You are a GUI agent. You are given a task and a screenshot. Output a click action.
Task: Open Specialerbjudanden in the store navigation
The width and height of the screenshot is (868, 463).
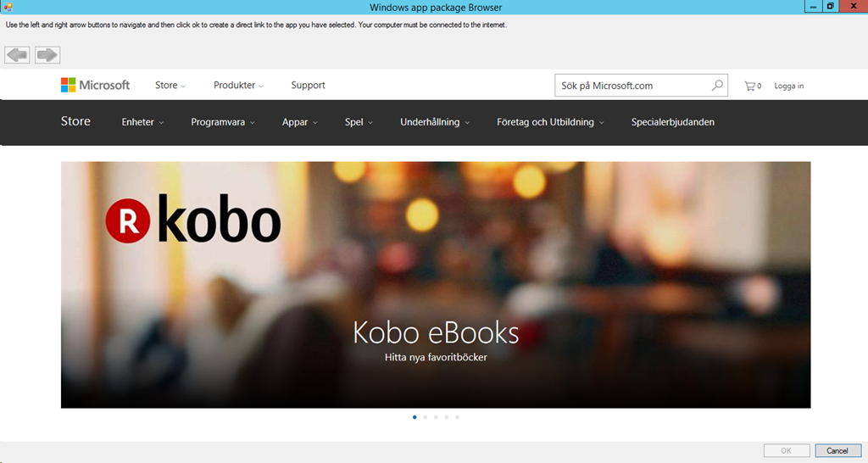point(672,122)
